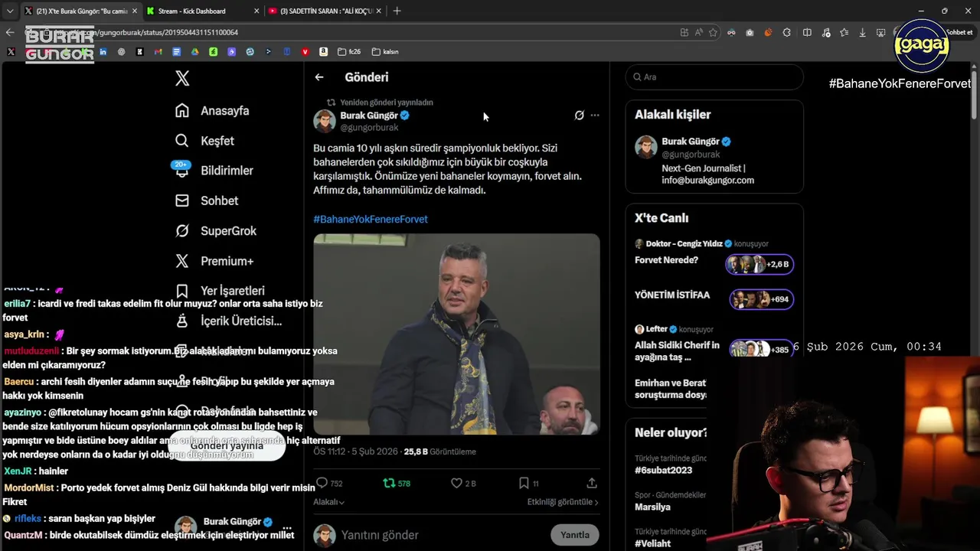
Task: Open the post's photo
Action: pos(456,334)
